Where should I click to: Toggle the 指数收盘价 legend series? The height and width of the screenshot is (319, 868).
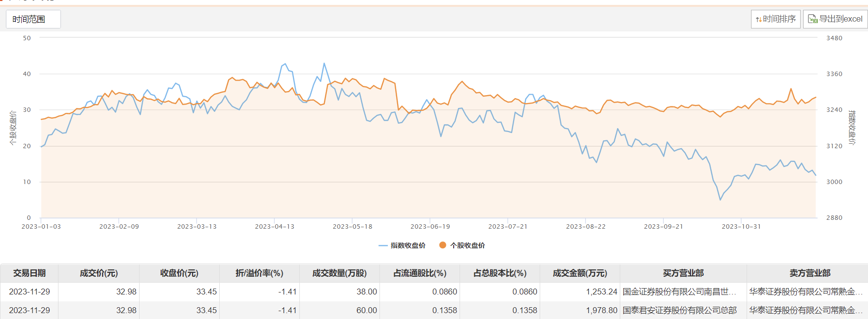pyautogui.click(x=402, y=245)
